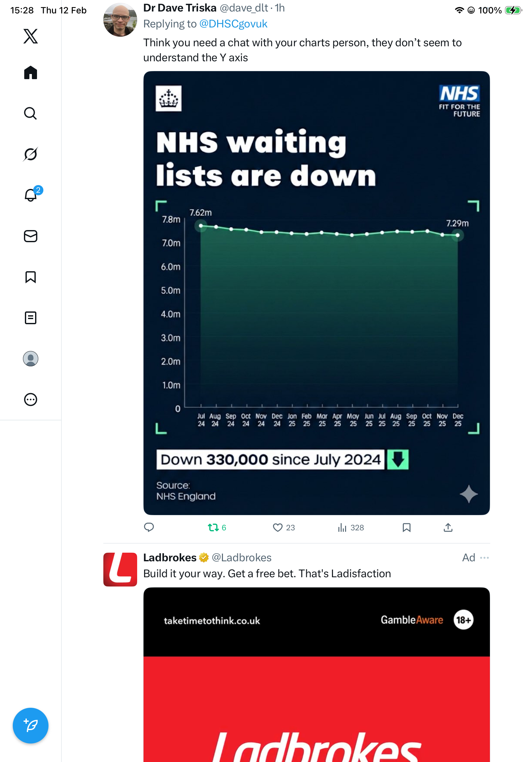Undo repost on Dave Triska's post
The height and width of the screenshot is (762, 532).
[x=213, y=527]
